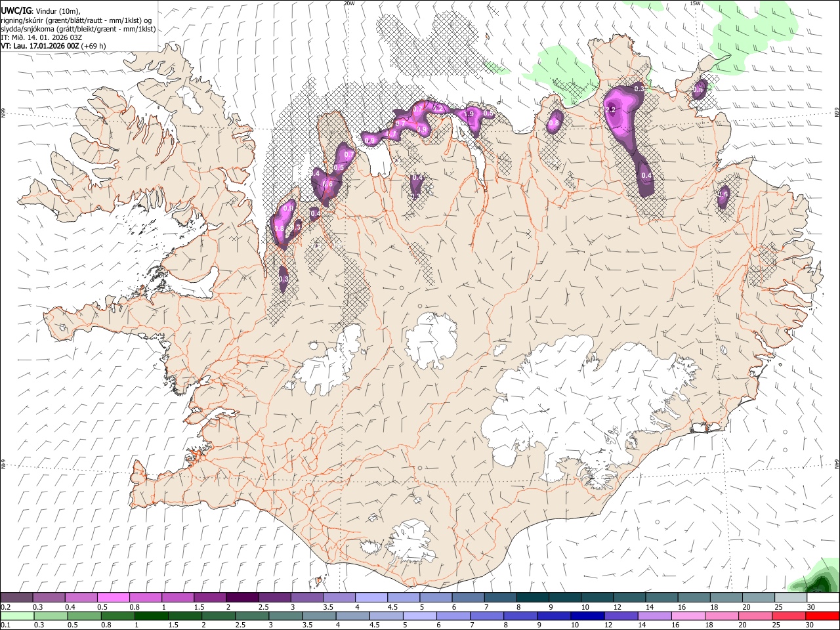
Task: Pick the upper legend grey swatch between 20 and 25
Action: pos(757,598)
